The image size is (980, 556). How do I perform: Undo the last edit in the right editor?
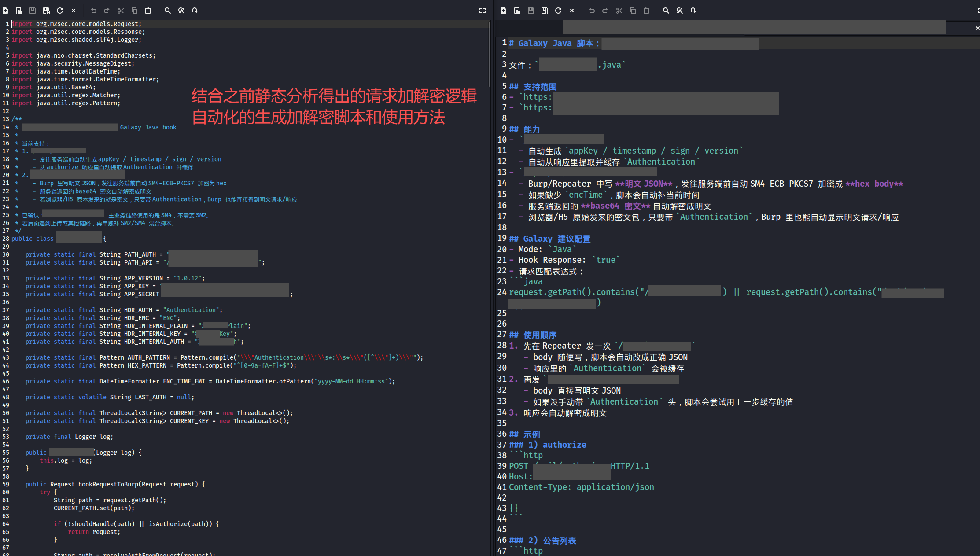click(x=592, y=11)
